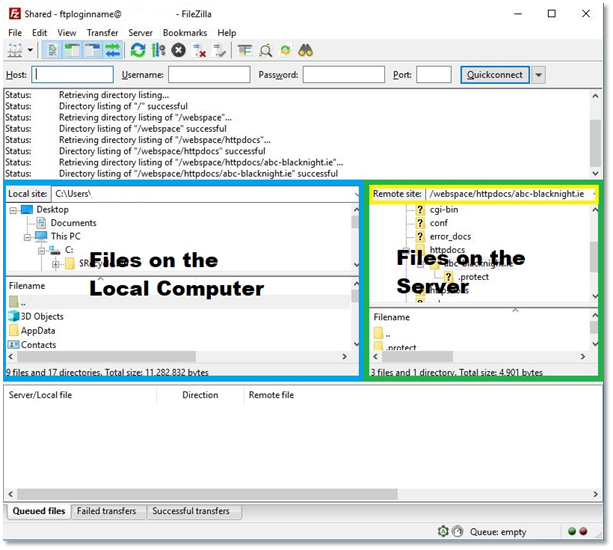Image resolution: width=613 pixels, height=550 pixels.
Task: Open the Edit menu
Action: tap(39, 32)
